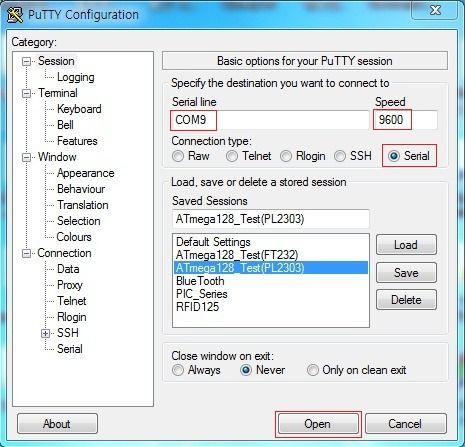The image size is (465, 447).
Task: Open the Keyboard category
Action: click(79, 109)
